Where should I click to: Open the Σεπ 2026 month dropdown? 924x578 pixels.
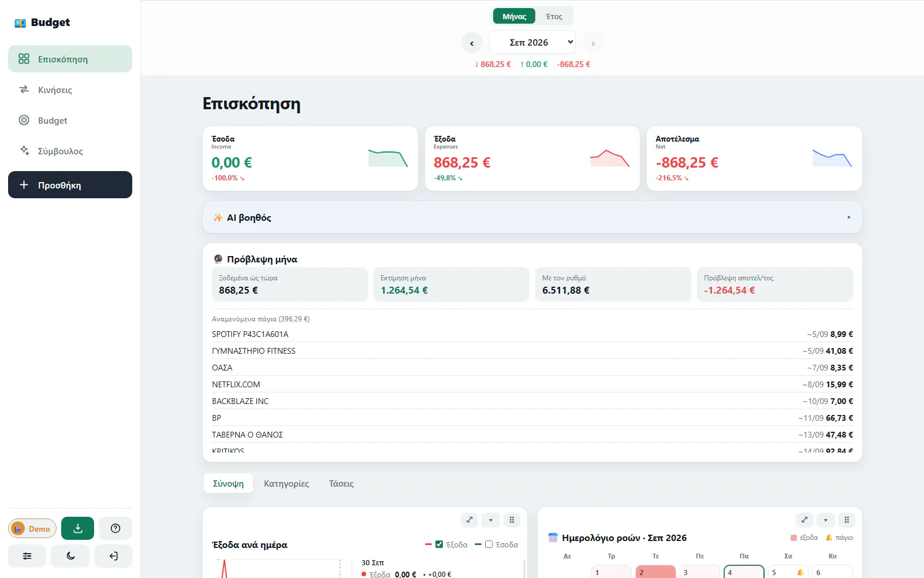(x=532, y=42)
